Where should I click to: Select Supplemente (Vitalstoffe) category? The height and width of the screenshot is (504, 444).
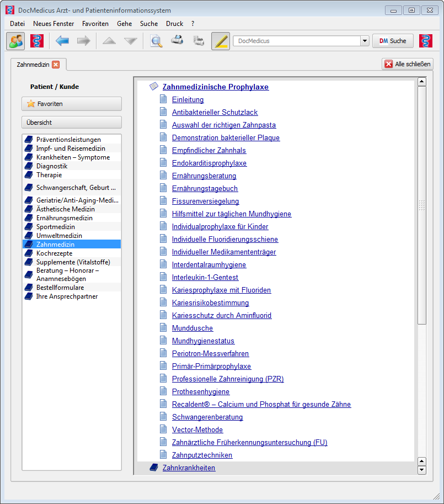(x=72, y=262)
